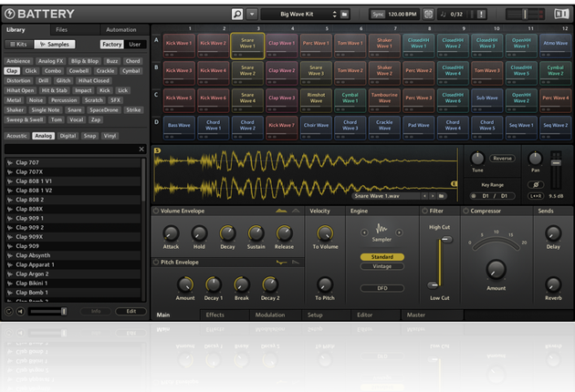This screenshot has width=575, height=392.
Task: Click the loop preview icon under the sample list
Action: pos(9,312)
